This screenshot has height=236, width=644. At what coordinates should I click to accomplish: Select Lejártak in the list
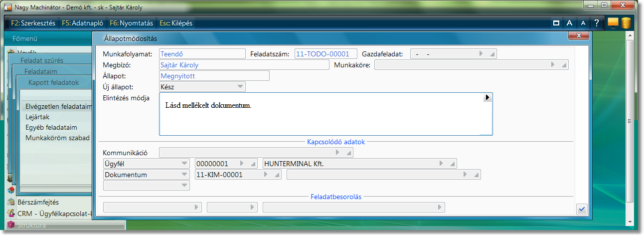point(37,117)
